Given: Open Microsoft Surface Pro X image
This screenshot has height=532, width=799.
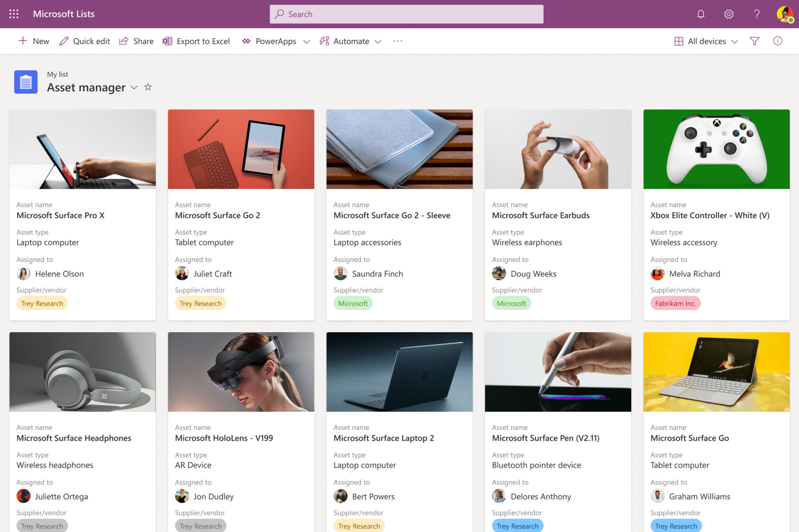Looking at the screenshot, I should pyautogui.click(x=82, y=149).
